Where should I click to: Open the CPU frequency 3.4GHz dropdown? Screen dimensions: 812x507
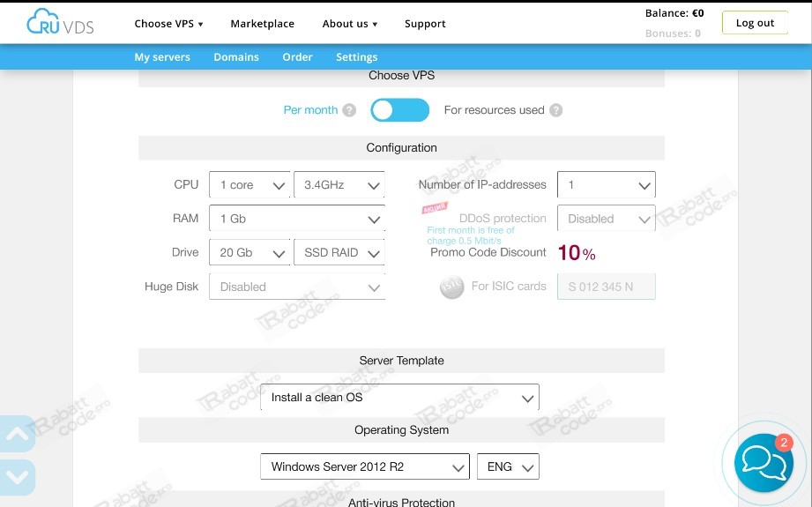point(339,185)
